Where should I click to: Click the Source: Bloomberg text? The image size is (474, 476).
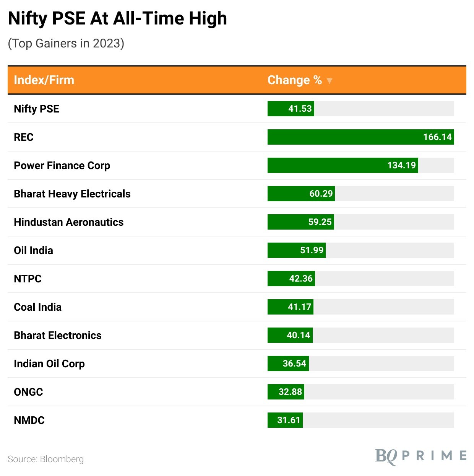coord(45,459)
